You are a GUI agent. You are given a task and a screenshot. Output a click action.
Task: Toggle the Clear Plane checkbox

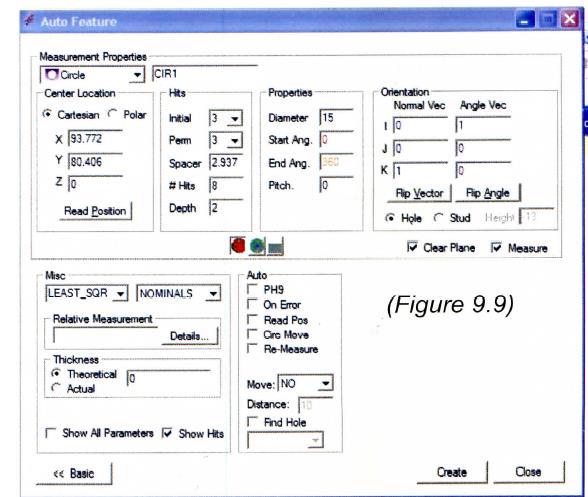(412, 246)
